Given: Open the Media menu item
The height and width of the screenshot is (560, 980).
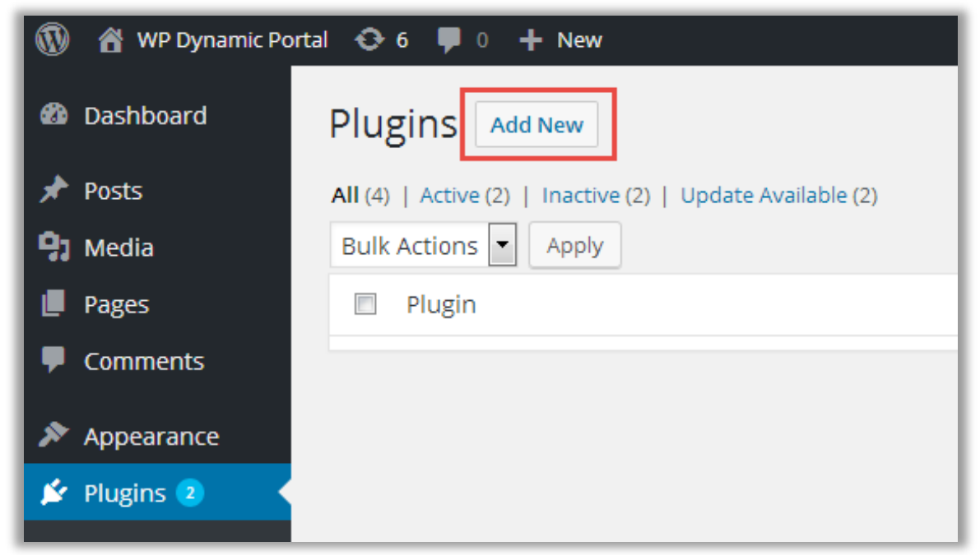Looking at the screenshot, I should [118, 248].
